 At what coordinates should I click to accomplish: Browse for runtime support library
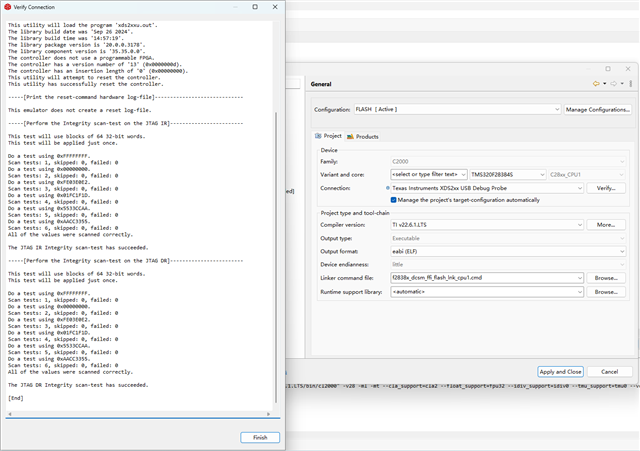tap(606, 292)
